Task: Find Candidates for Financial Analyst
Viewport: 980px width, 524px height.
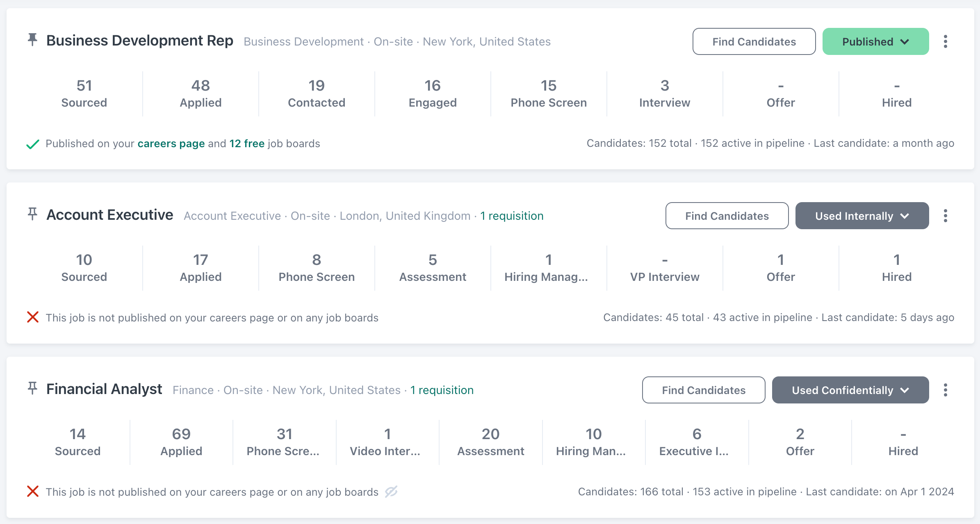Action: (x=703, y=390)
